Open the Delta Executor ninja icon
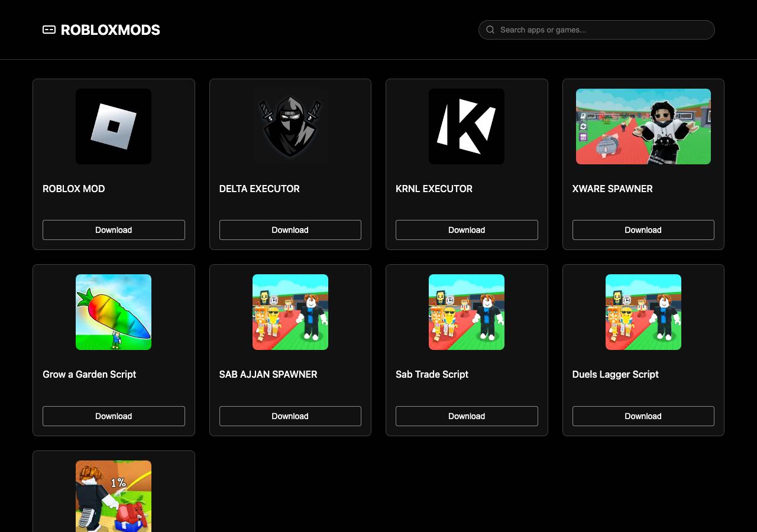Screen dimensions: 757x532 pos(290,126)
